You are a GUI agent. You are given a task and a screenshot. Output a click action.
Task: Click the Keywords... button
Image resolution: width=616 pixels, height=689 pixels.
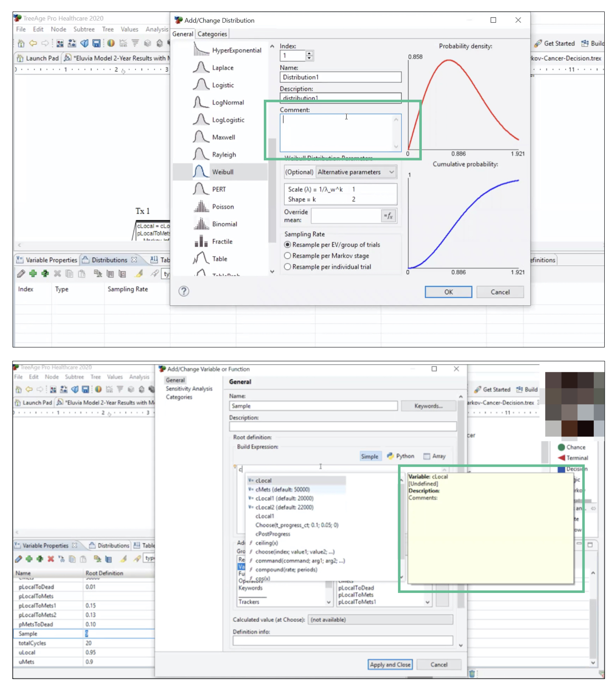[428, 406]
